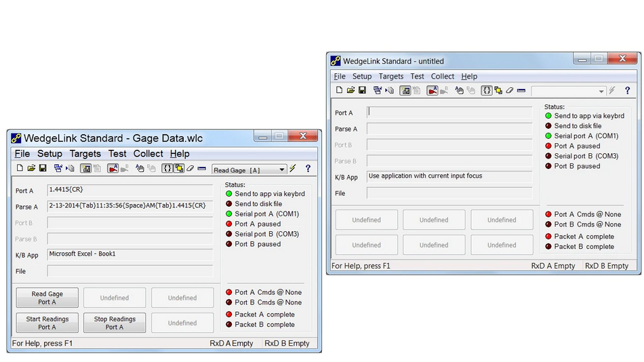Image resolution: width=644 pixels, height=362 pixels.
Task: Expand empty command dropdown in untitled window
Action: pyautogui.click(x=601, y=91)
